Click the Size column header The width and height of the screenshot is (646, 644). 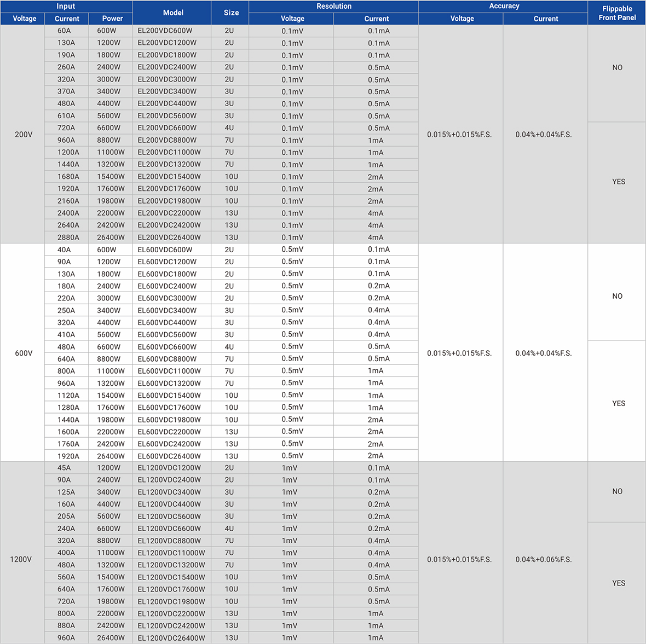(229, 12)
